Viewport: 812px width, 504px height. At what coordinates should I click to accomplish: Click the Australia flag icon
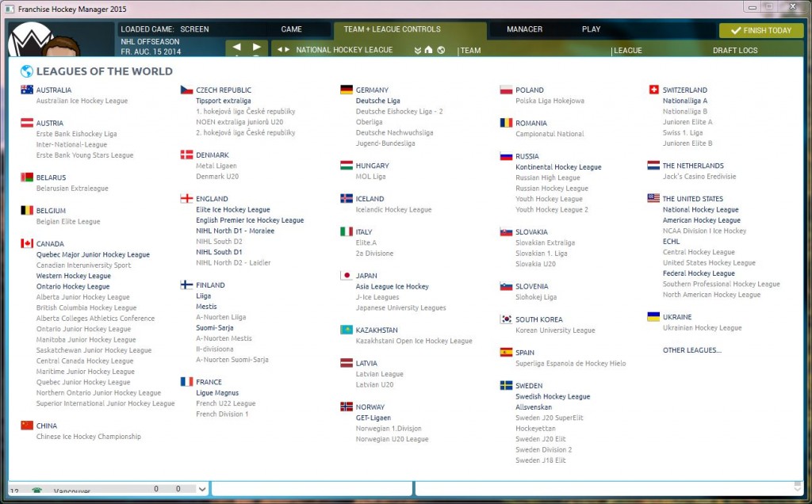(27, 90)
